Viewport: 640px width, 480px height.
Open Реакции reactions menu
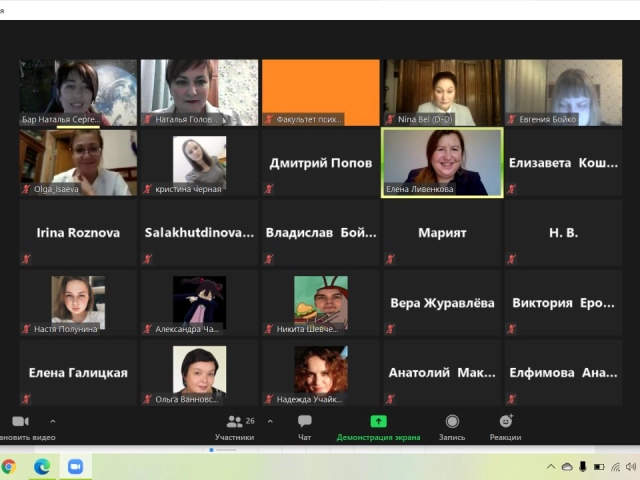click(505, 427)
